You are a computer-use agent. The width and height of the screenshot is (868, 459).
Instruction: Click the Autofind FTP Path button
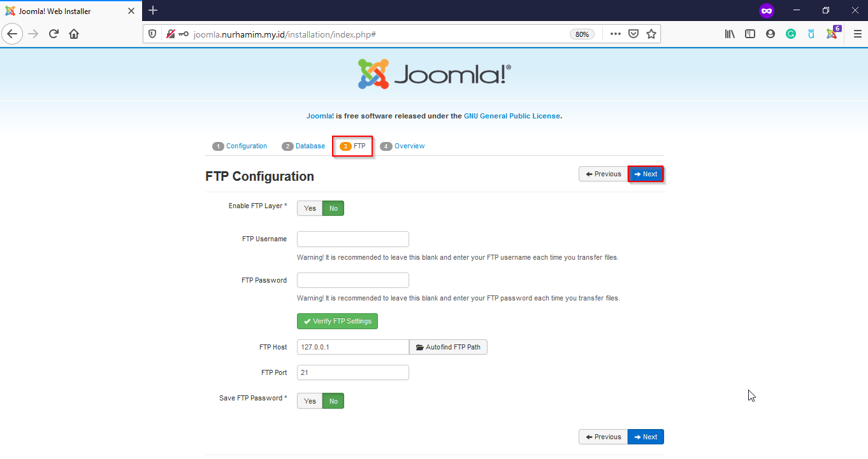pos(448,347)
